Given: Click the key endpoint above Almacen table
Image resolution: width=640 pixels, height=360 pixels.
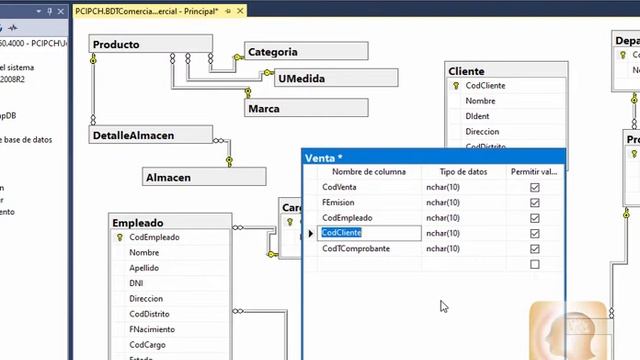Looking at the screenshot, I should coord(229,161).
